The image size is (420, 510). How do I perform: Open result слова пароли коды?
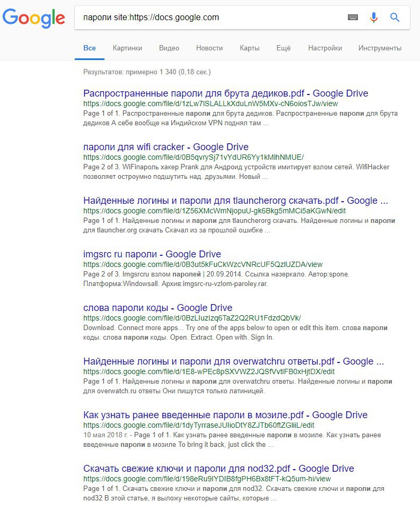tap(157, 308)
